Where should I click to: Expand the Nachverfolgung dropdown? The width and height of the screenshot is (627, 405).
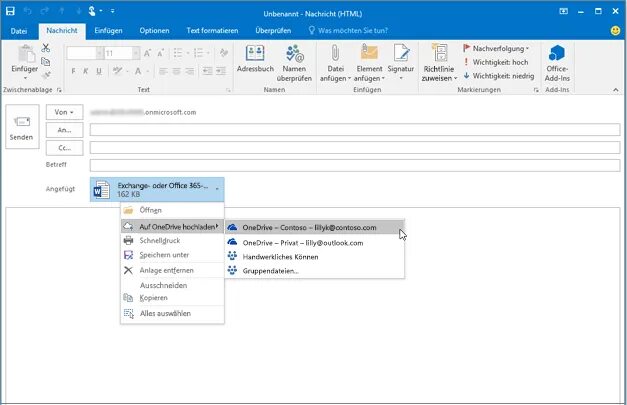tap(496, 48)
